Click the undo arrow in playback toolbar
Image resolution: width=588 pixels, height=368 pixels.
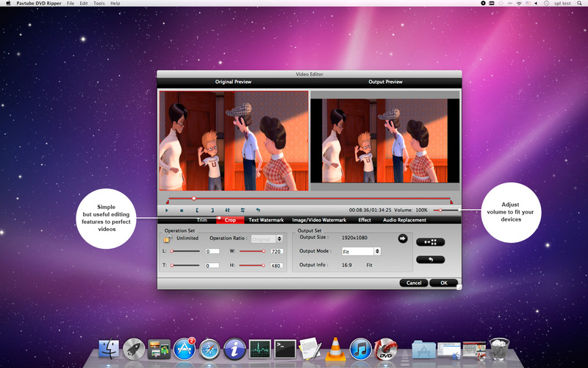pos(258,210)
